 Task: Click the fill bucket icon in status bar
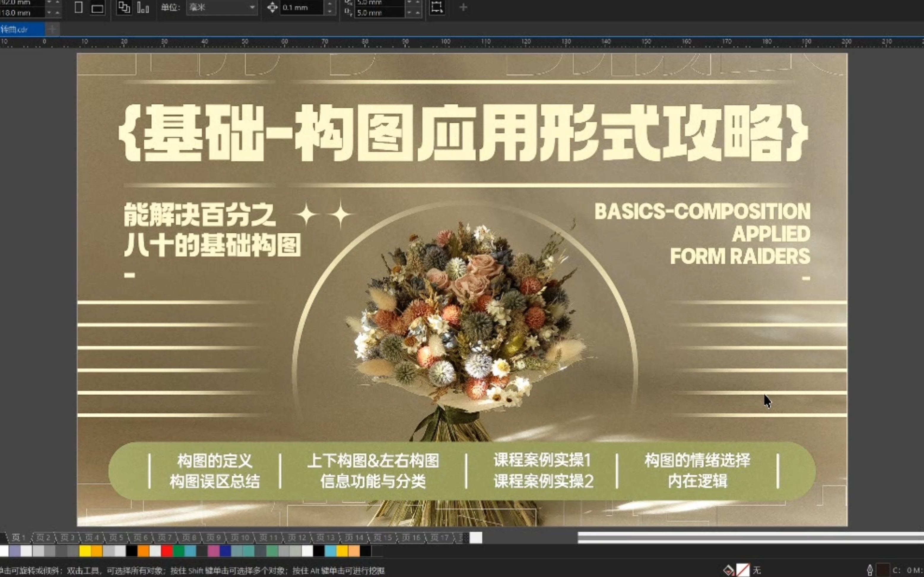(x=728, y=570)
